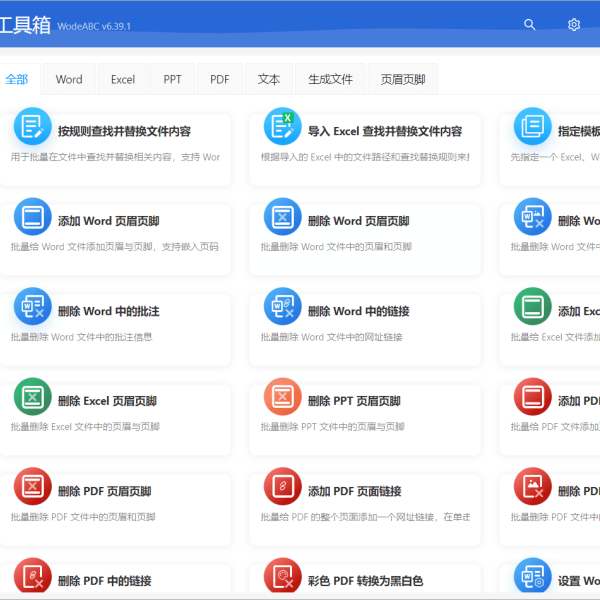Switch to the PDF tab
This screenshot has height=600, width=600.
pyautogui.click(x=220, y=79)
